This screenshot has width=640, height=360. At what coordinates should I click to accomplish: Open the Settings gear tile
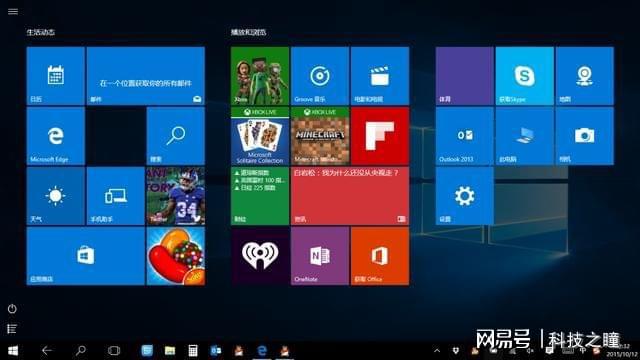coord(464,196)
